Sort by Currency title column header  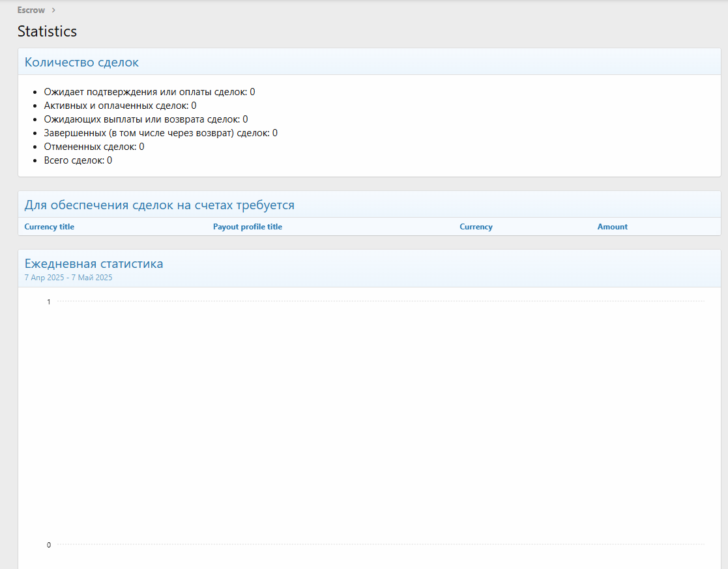[x=50, y=227]
